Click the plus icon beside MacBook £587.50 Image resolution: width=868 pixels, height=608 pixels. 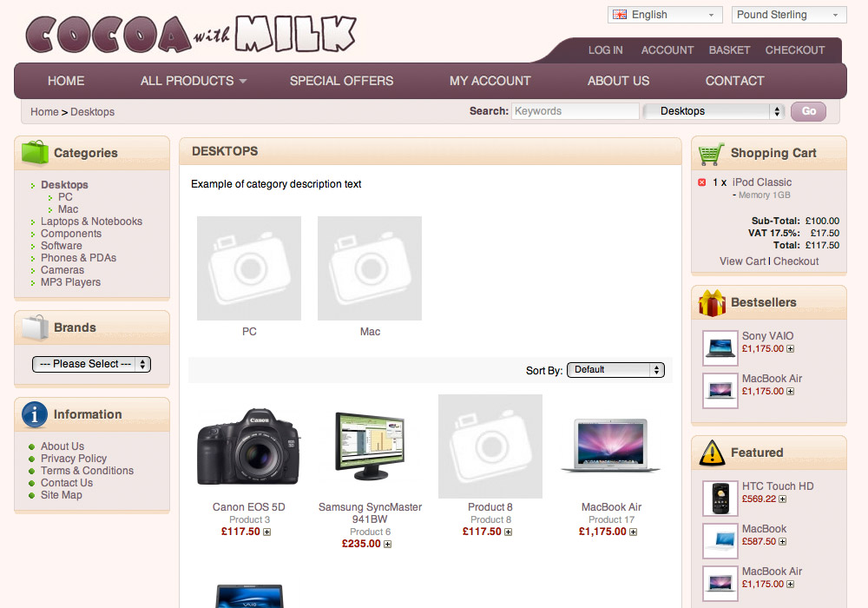[x=782, y=541]
